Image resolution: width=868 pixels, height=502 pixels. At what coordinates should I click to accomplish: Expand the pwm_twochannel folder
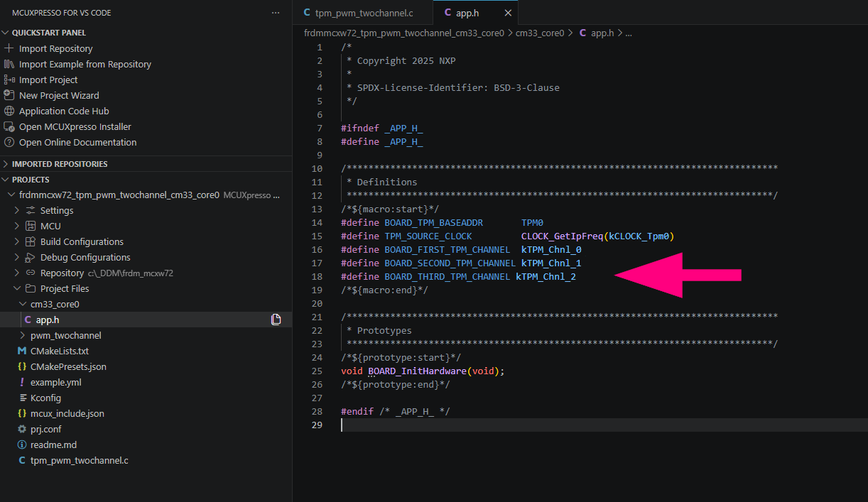click(x=23, y=335)
